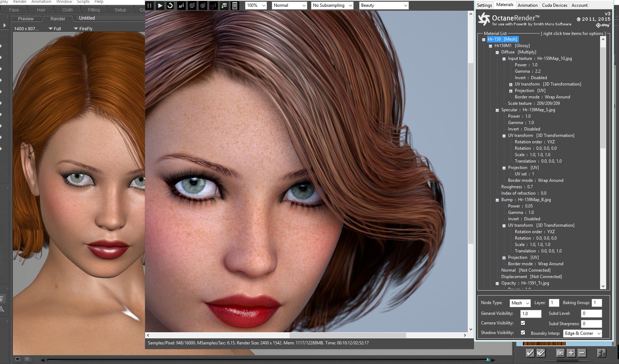This screenshot has height=364, width=619.
Task: Click the Layer input field
Action: coord(554,303)
